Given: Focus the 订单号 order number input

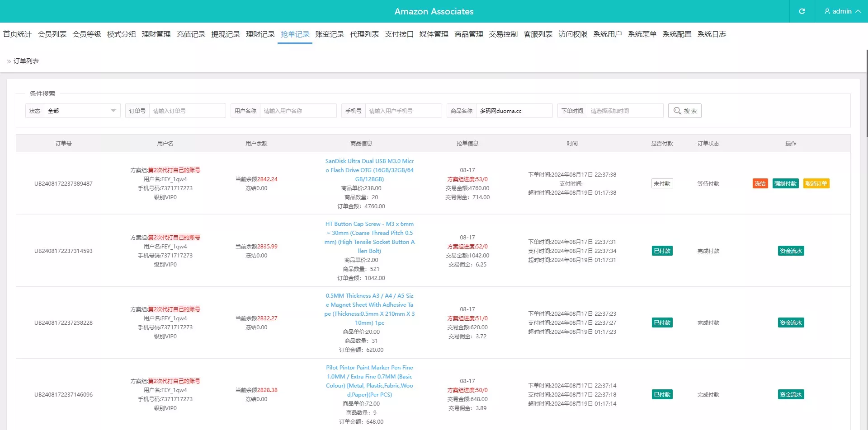Looking at the screenshot, I should click(x=187, y=111).
